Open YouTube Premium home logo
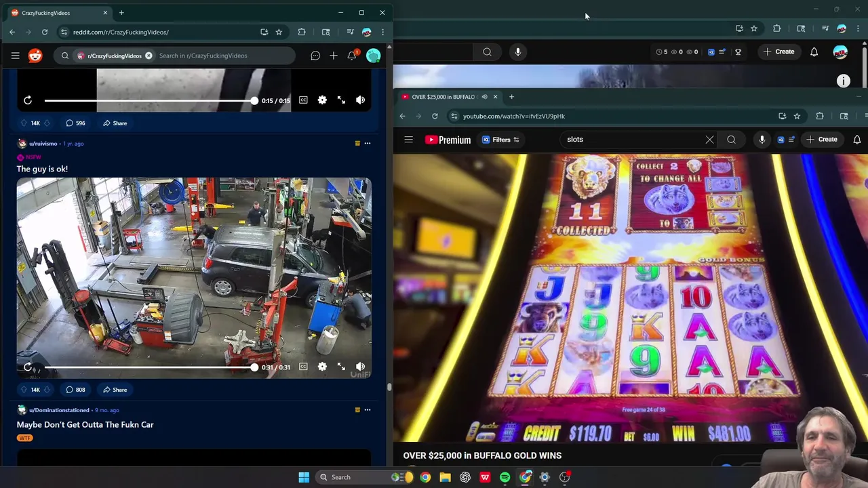This screenshot has height=488, width=868. (448, 140)
